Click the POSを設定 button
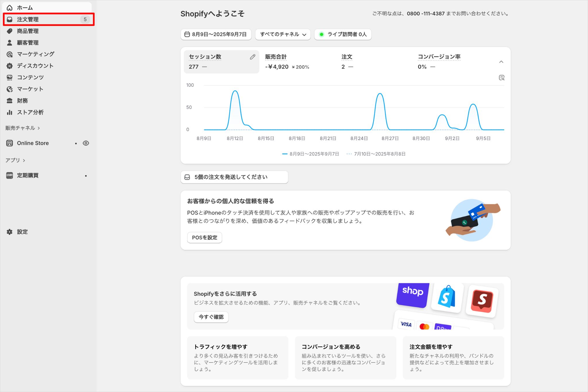 coord(204,237)
